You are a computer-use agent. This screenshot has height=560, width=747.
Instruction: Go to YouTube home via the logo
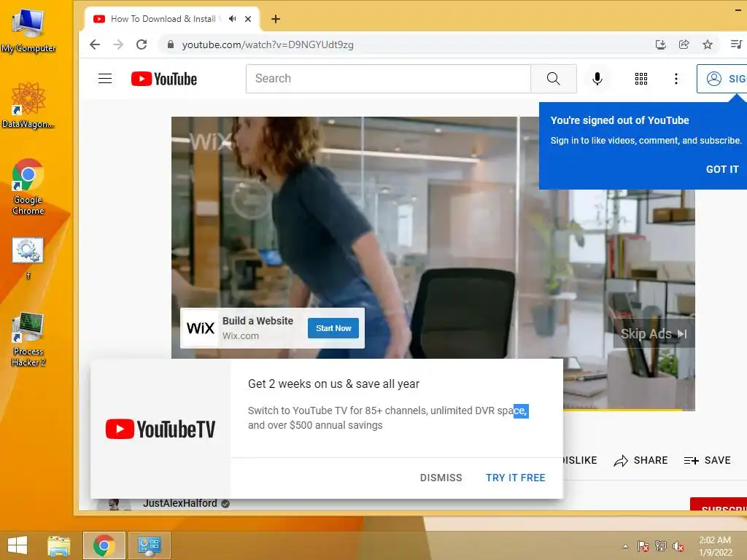coord(164,79)
